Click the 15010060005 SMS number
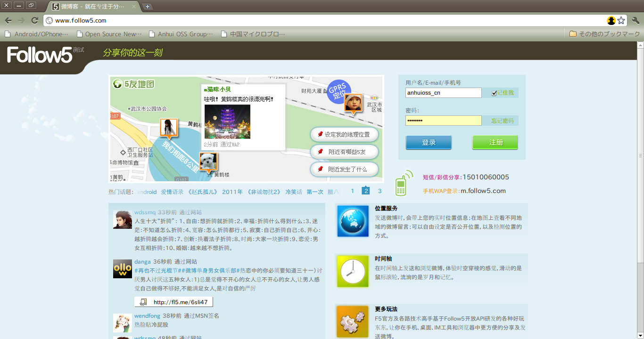This screenshot has width=644, height=339. pos(486,177)
